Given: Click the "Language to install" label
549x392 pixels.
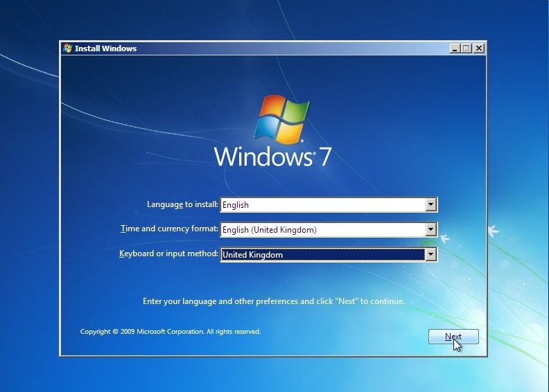Looking at the screenshot, I should [182, 204].
